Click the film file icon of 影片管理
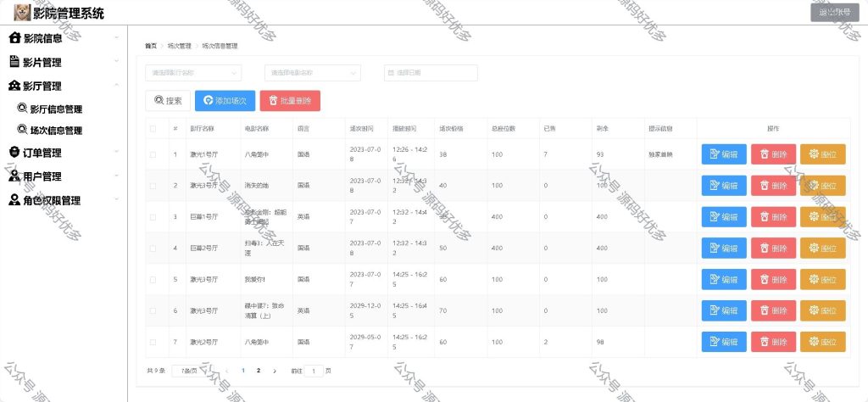Screen dimensions: 868x402 tap(14, 61)
